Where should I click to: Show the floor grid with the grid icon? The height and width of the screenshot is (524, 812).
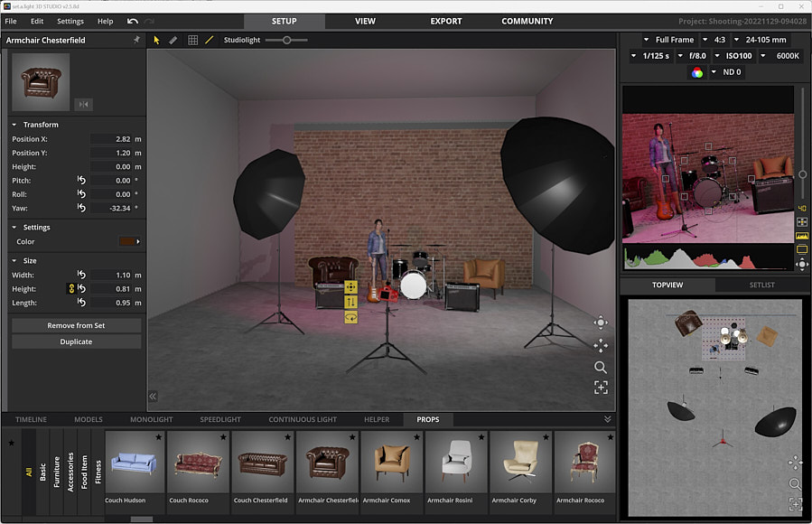[x=192, y=40]
